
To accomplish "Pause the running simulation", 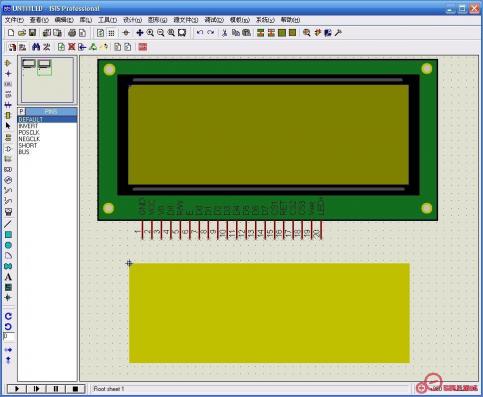I will coord(56,389).
